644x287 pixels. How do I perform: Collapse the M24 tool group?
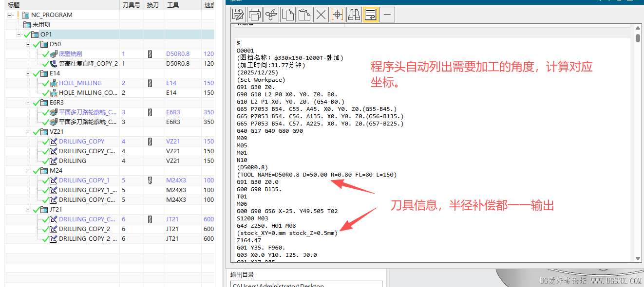[28, 170]
